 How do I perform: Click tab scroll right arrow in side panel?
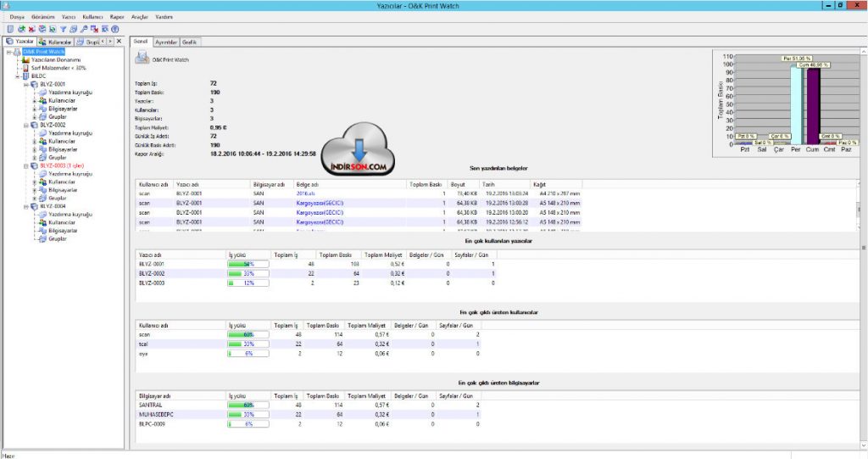pyautogui.click(x=110, y=41)
